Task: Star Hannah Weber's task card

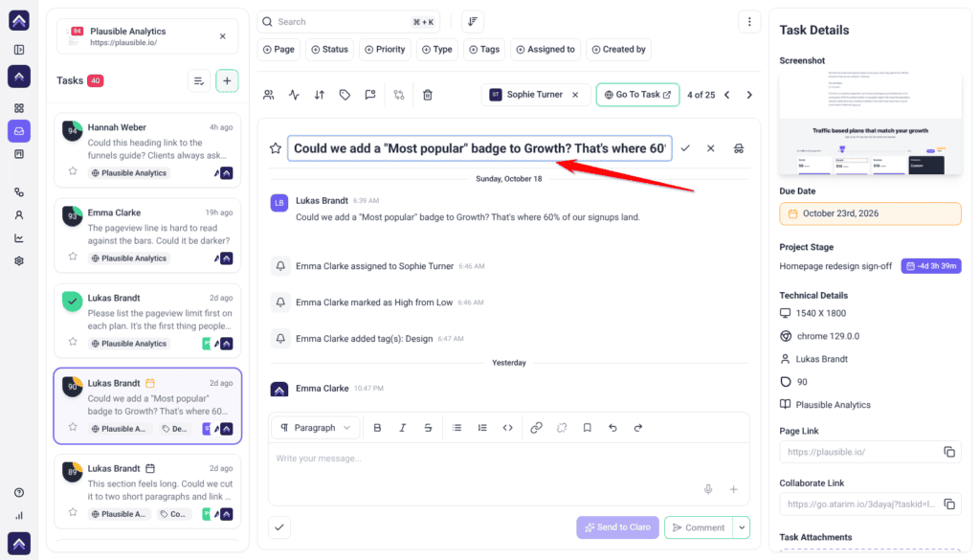Action: click(x=73, y=170)
